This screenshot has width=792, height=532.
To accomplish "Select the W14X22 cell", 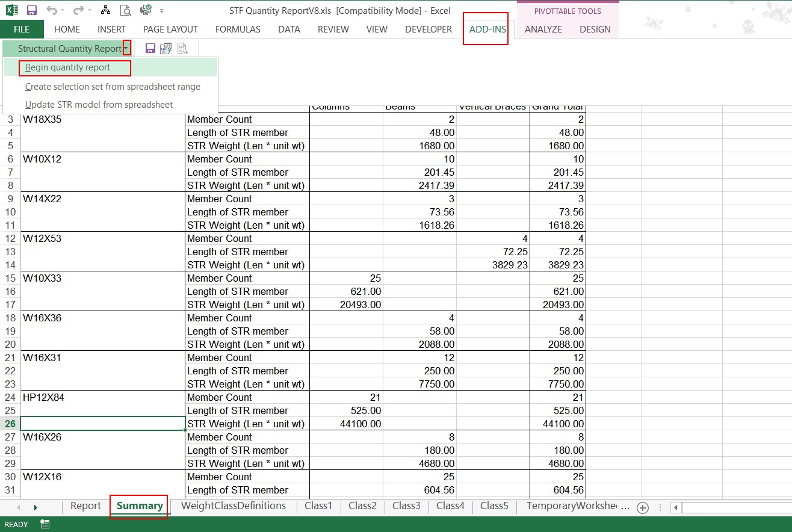I will [x=103, y=199].
